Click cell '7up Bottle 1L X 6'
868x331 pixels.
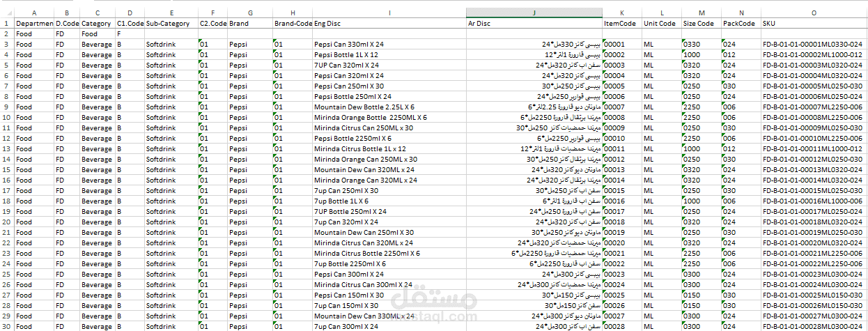(x=389, y=201)
